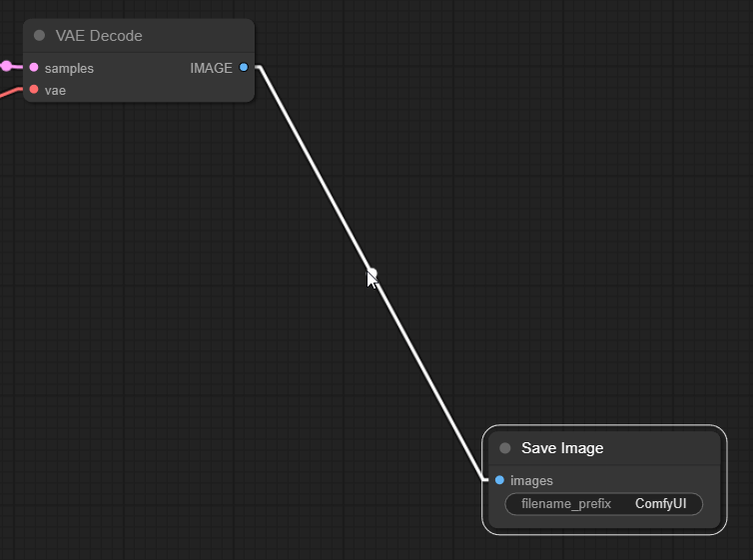Click the images label on Save Image
Viewport: 753px width, 560px height.
click(x=531, y=480)
